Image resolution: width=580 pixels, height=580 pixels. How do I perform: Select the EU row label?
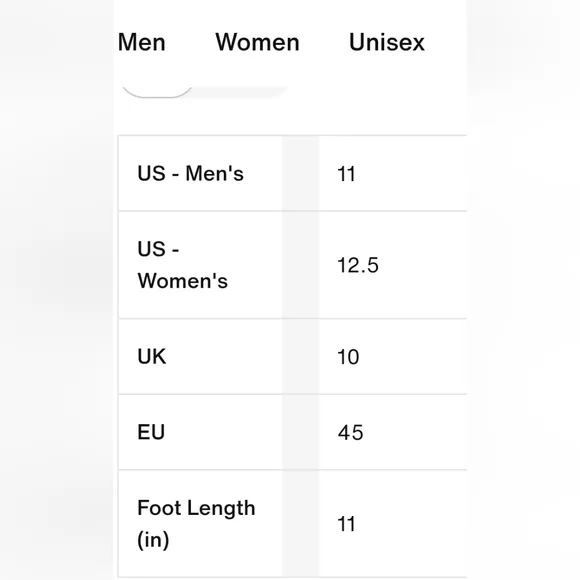click(x=151, y=432)
